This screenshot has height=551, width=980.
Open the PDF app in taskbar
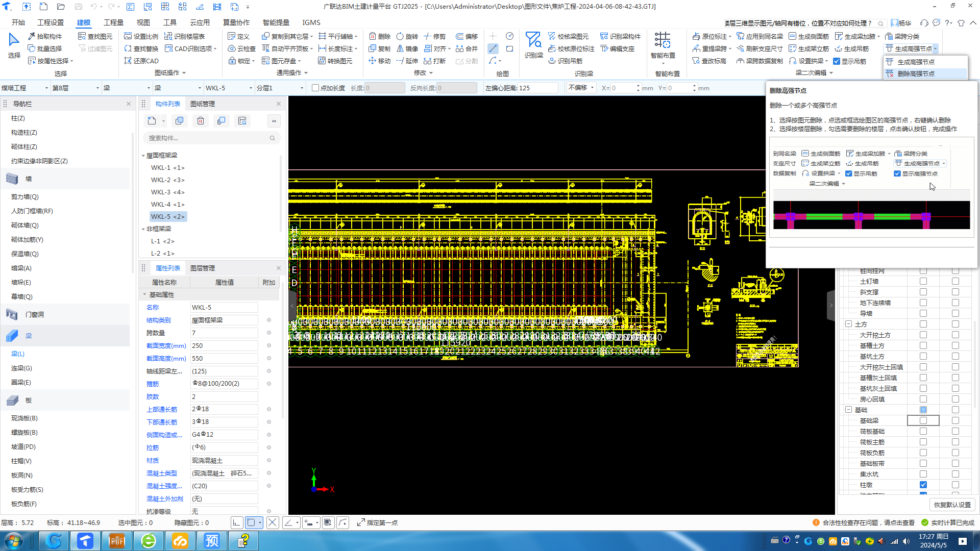click(x=117, y=540)
